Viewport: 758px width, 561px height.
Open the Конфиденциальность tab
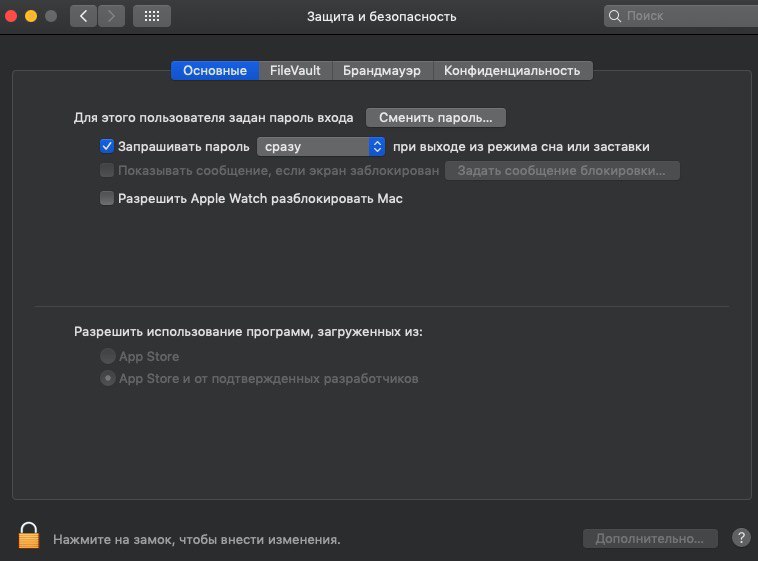tap(512, 71)
